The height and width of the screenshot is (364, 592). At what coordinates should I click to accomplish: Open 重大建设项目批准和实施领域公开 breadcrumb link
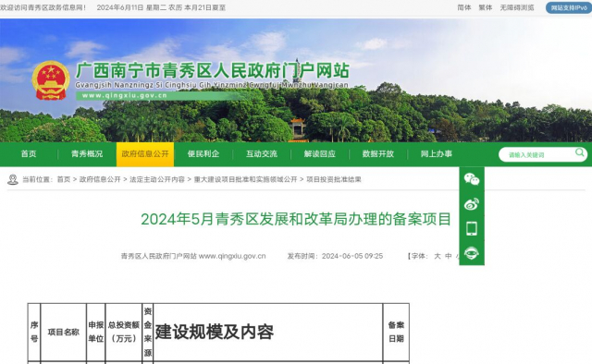point(245,179)
